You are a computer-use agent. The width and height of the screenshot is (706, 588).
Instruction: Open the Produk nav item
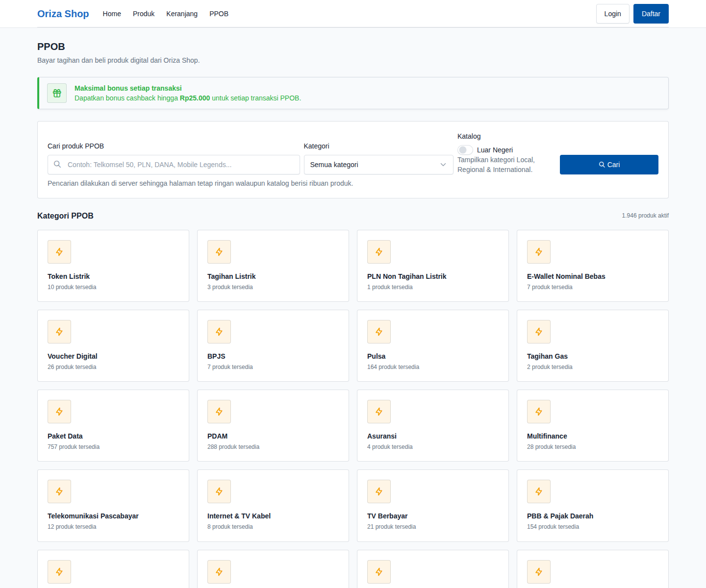pos(144,14)
